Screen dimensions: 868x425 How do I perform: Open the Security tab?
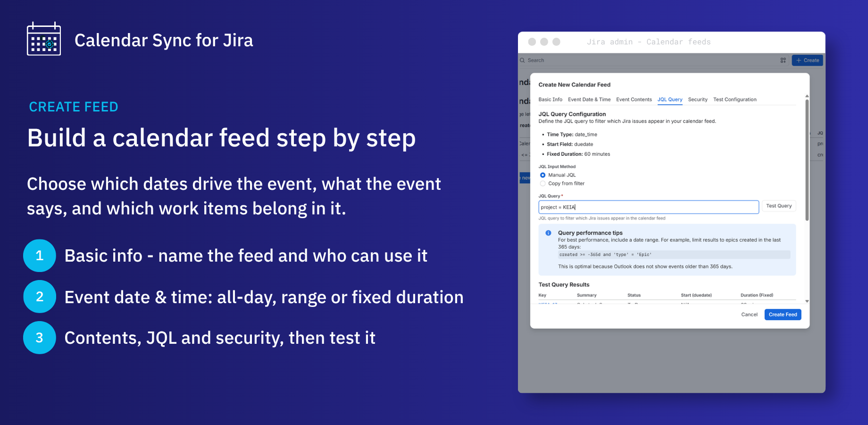698,100
